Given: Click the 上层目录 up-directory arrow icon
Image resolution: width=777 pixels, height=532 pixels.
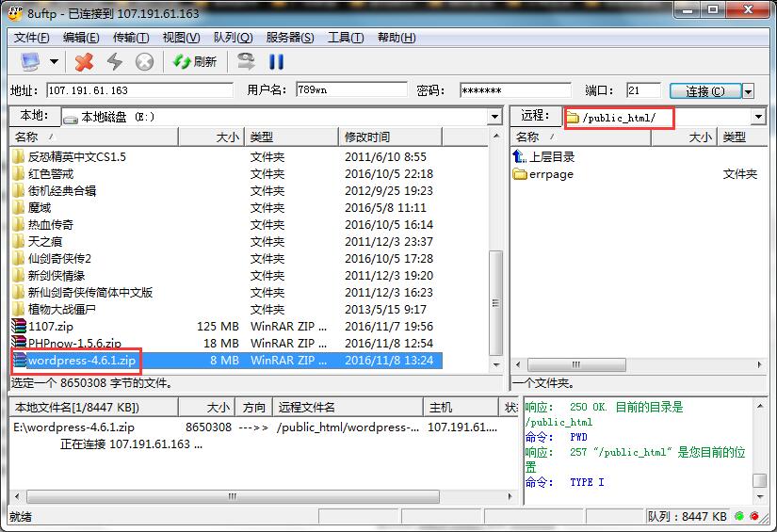Looking at the screenshot, I should pyautogui.click(x=520, y=157).
